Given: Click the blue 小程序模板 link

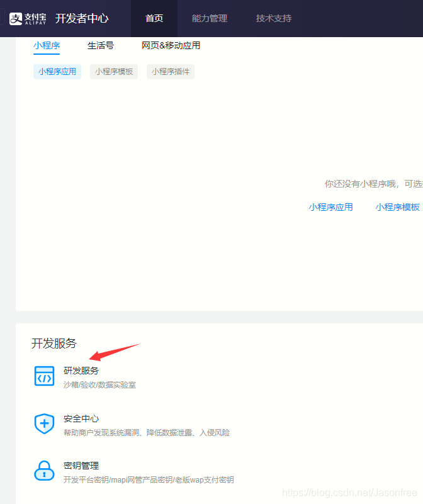Looking at the screenshot, I should [x=398, y=207].
